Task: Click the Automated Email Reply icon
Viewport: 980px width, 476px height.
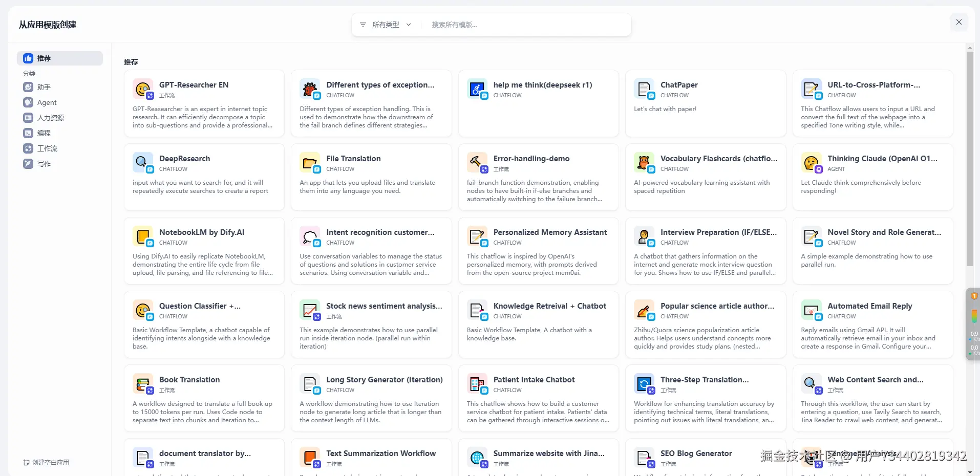Action: point(812,310)
